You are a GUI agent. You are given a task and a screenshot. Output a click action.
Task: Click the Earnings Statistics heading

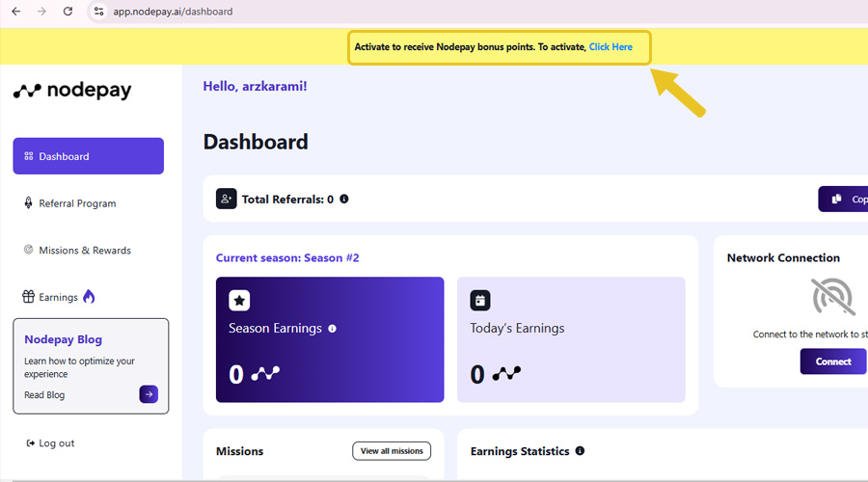(x=520, y=451)
